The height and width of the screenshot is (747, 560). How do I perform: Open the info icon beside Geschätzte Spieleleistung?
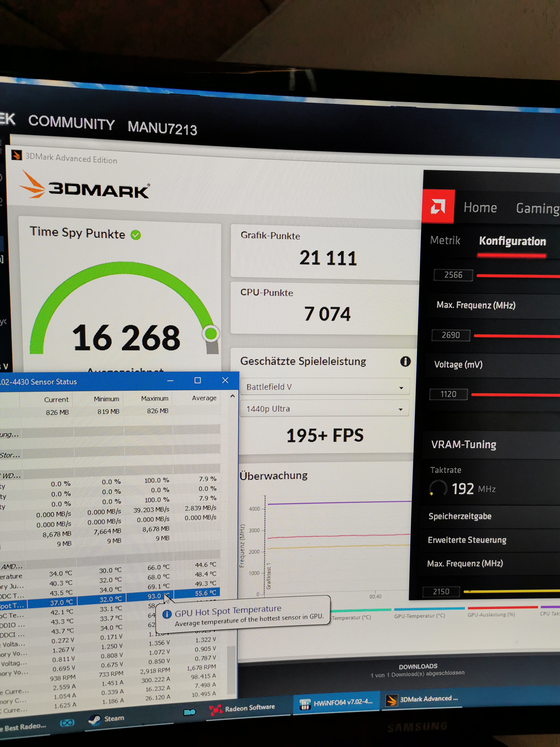tap(405, 362)
